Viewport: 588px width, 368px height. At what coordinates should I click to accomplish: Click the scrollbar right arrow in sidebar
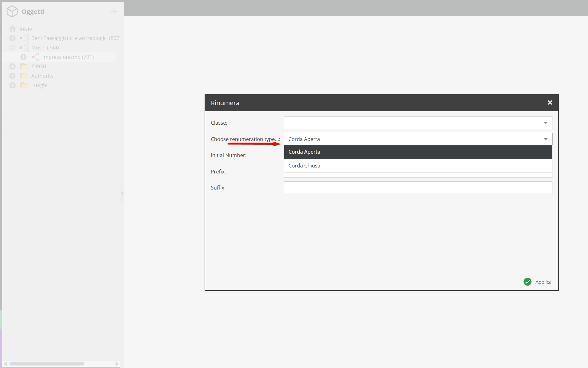point(117,364)
